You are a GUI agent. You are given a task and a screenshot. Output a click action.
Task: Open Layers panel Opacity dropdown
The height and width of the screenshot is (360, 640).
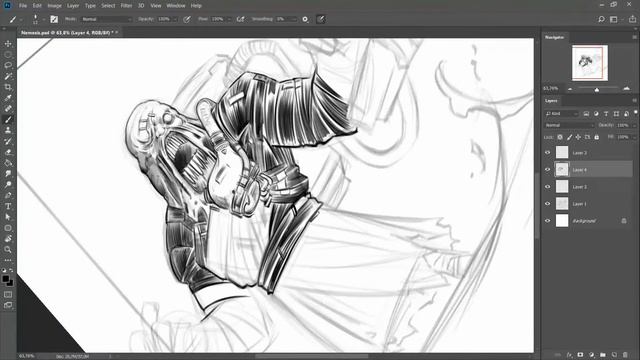click(634, 125)
